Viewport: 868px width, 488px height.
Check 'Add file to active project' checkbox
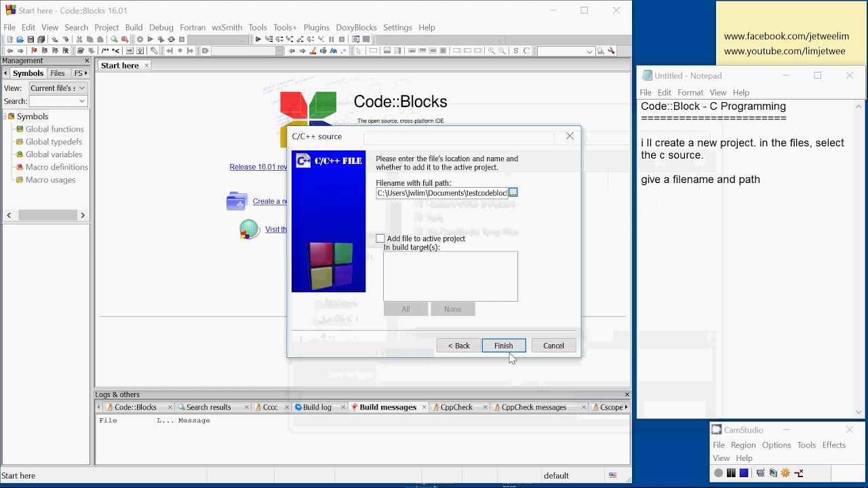coord(380,239)
